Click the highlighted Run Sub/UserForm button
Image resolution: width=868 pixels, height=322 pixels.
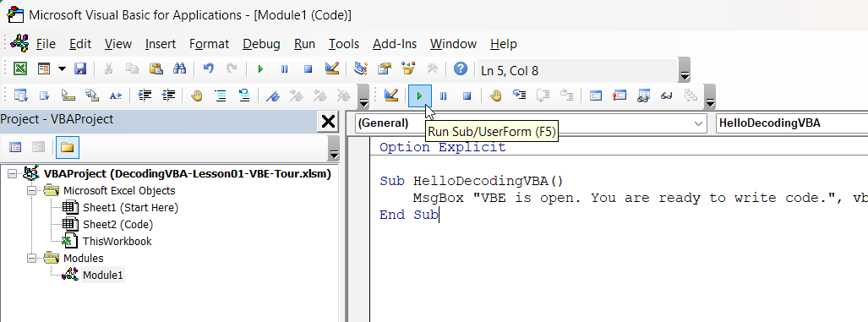click(x=419, y=96)
